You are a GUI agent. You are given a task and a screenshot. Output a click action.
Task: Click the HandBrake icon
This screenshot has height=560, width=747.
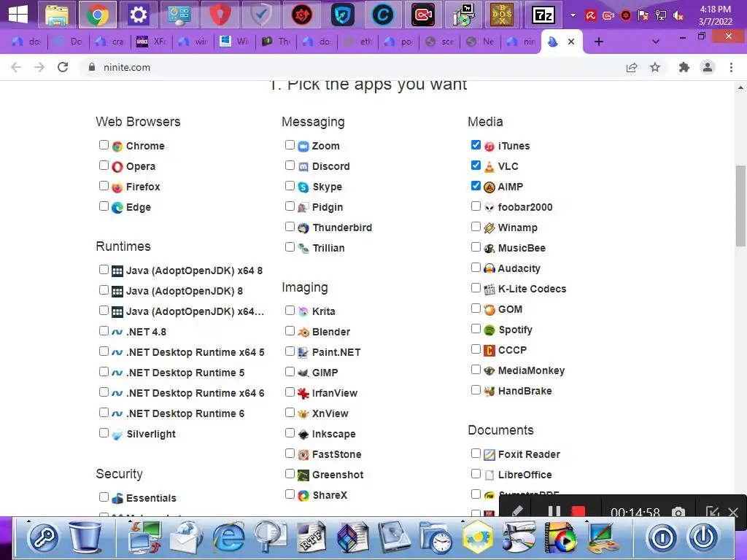click(x=489, y=392)
